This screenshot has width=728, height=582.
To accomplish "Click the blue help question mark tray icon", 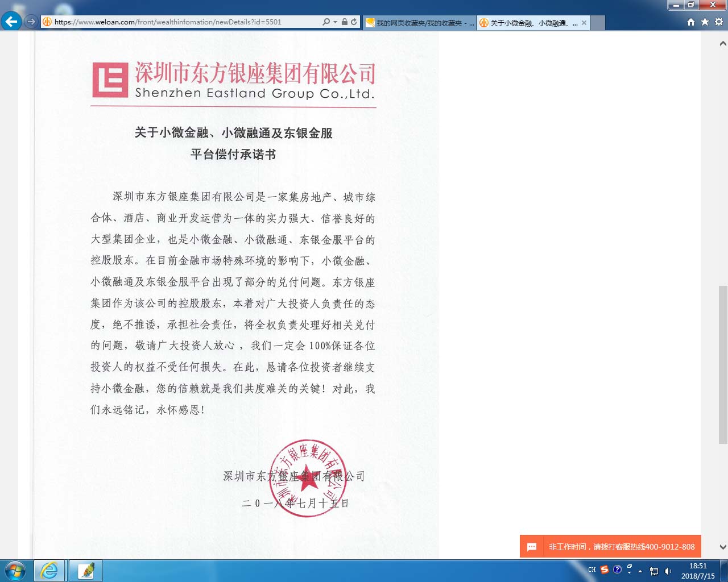I will click(x=617, y=569).
